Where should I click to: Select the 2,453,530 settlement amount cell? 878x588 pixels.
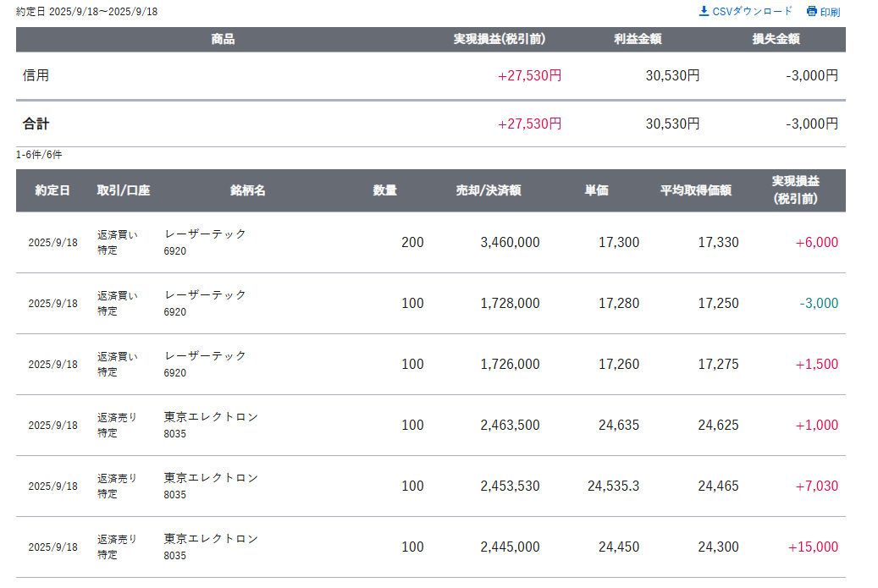click(x=510, y=486)
